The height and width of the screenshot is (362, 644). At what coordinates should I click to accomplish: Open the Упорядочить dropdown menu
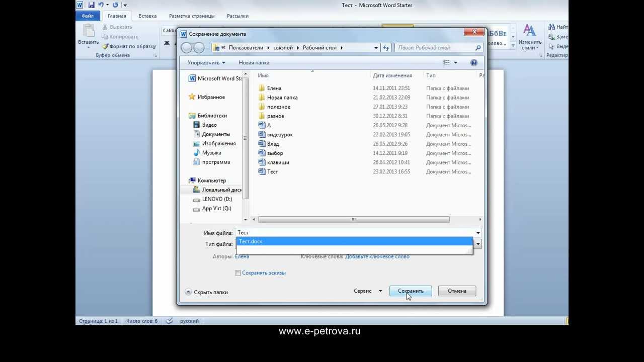[x=206, y=63]
